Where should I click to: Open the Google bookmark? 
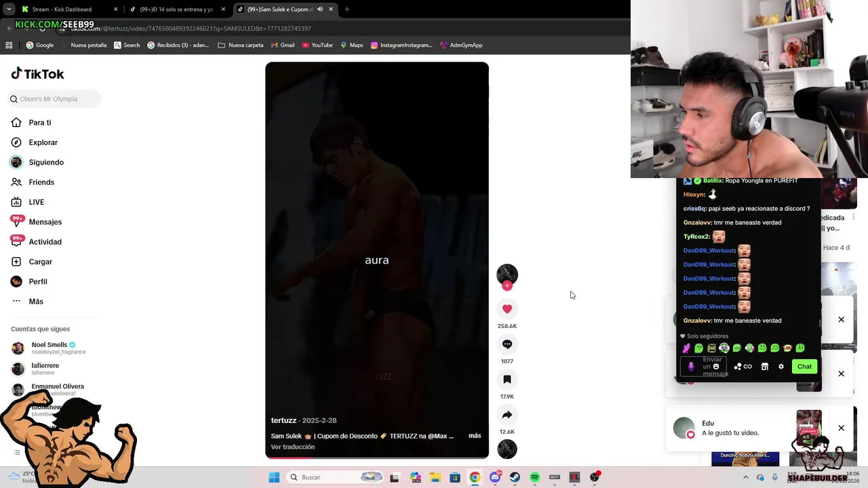coord(40,45)
